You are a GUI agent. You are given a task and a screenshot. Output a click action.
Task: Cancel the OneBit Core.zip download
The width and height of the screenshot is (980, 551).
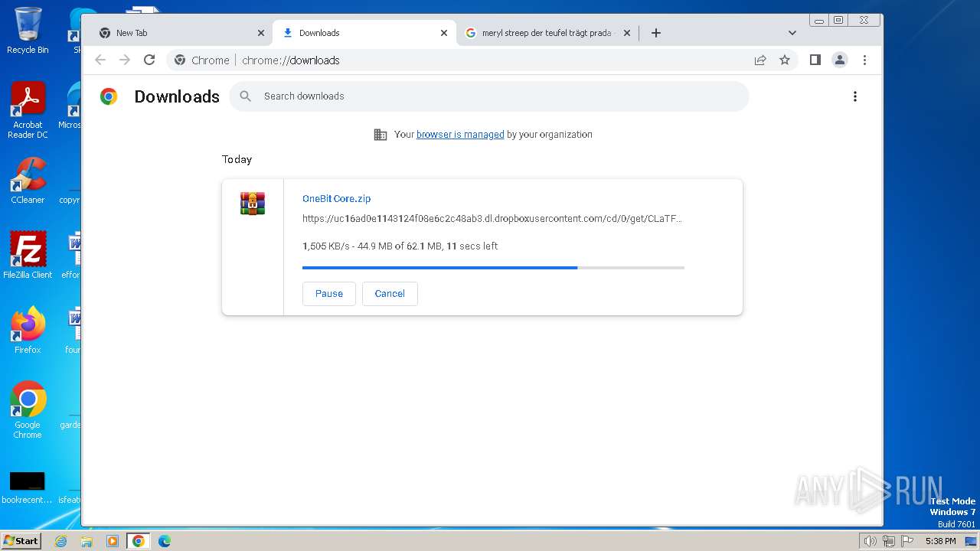[x=390, y=294]
